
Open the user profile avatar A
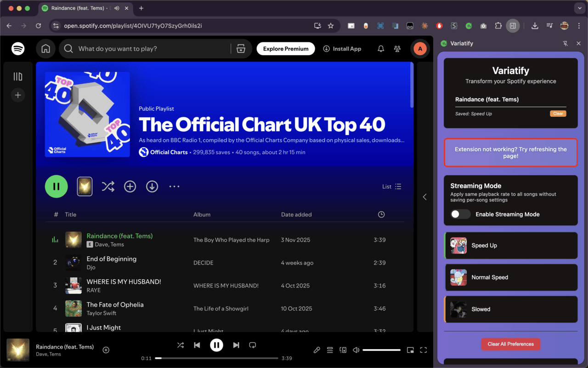pyautogui.click(x=420, y=49)
